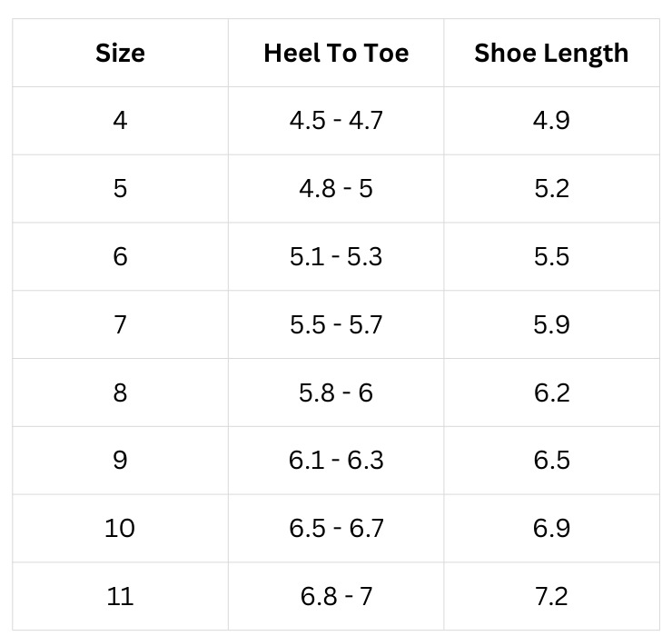Click the Size column header

[120, 54]
